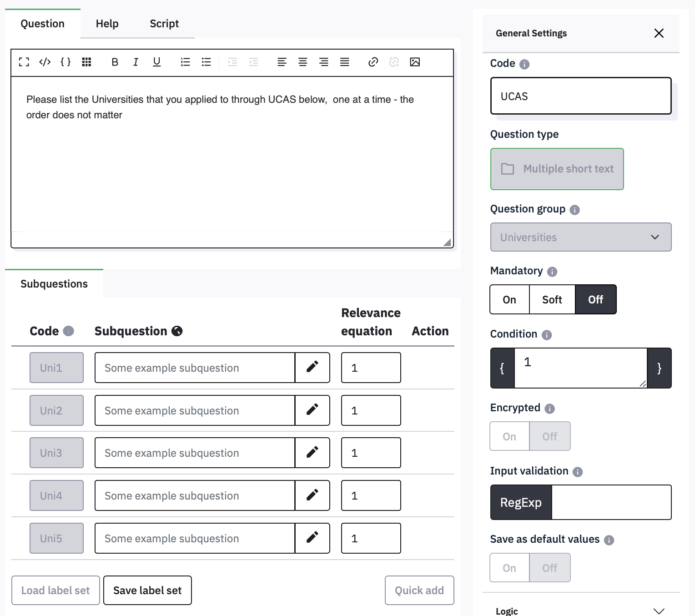Screen dimensions: 695x616
Task: Click the Save label set button
Action: coord(147,590)
